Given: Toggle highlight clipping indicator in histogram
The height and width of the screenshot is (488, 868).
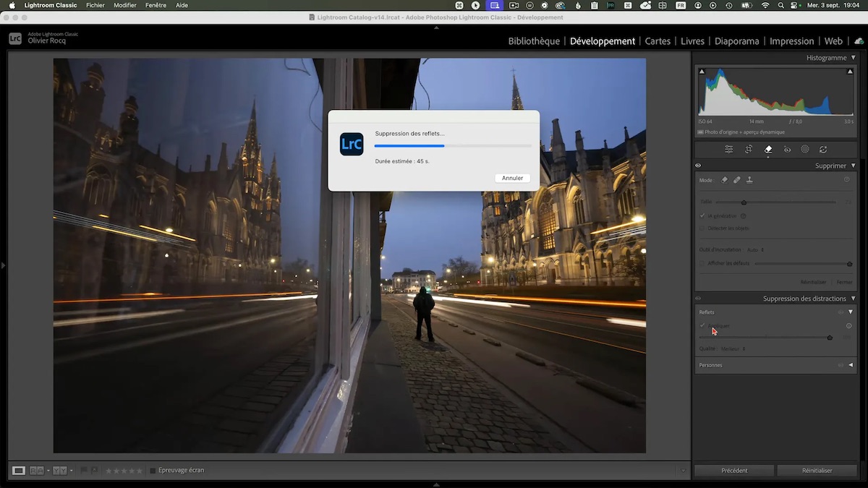Looking at the screenshot, I should (851, 71).
